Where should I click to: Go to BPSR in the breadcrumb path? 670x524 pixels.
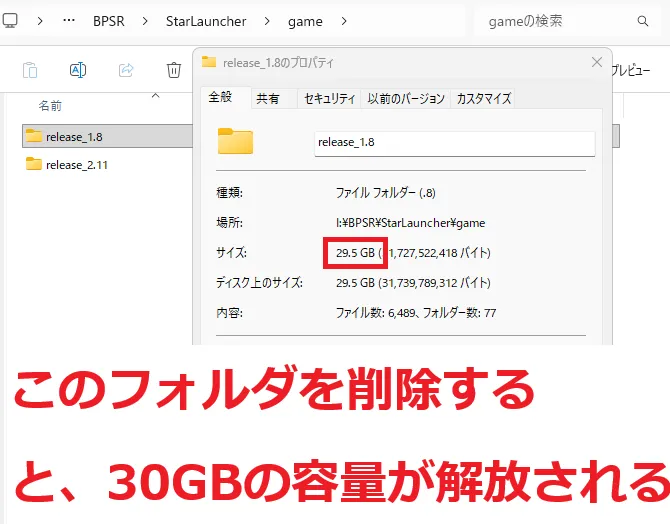[x=109, y=21]
